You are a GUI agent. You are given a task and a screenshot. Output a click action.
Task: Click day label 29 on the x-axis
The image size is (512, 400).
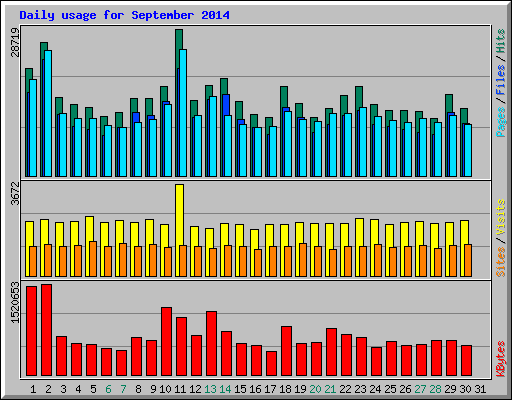coord(450,389)
